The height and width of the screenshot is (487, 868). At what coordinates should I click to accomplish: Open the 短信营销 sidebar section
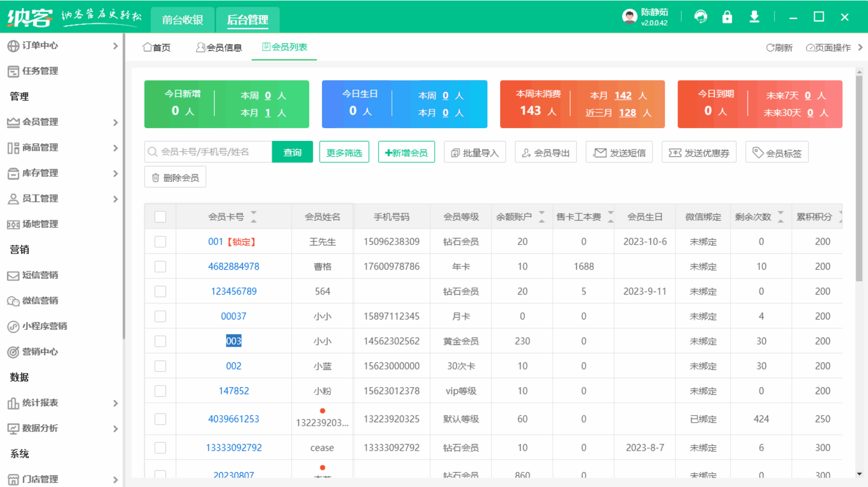38,275
